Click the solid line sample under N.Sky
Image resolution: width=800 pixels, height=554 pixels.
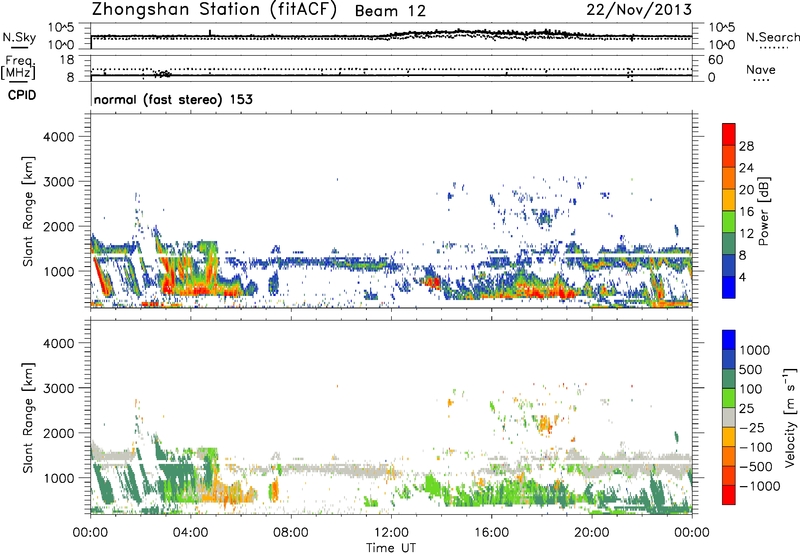tap(19, 47)
